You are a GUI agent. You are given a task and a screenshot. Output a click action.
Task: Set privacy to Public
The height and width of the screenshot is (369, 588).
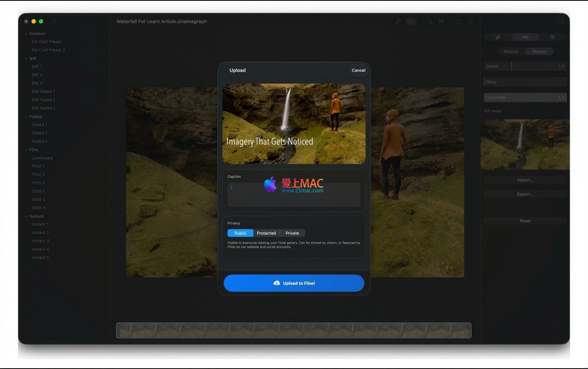(240, 233)
